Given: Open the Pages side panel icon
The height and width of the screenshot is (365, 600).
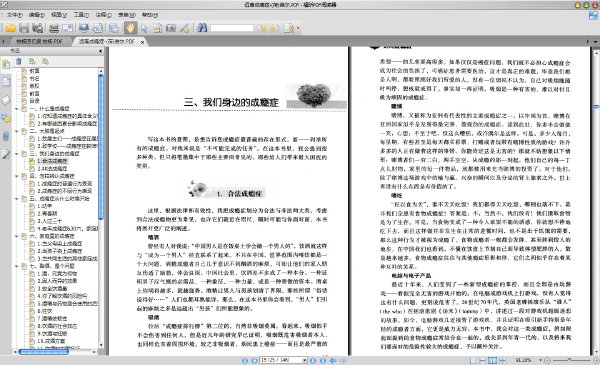Looking at the screenshot, I should [6, 81].
